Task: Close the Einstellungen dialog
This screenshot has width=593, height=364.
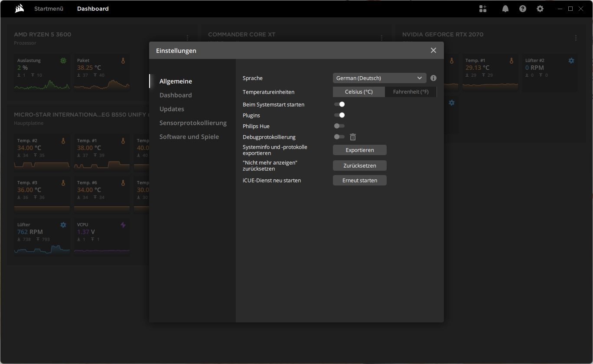Action: pyautogui.click(x=433, y=50)
